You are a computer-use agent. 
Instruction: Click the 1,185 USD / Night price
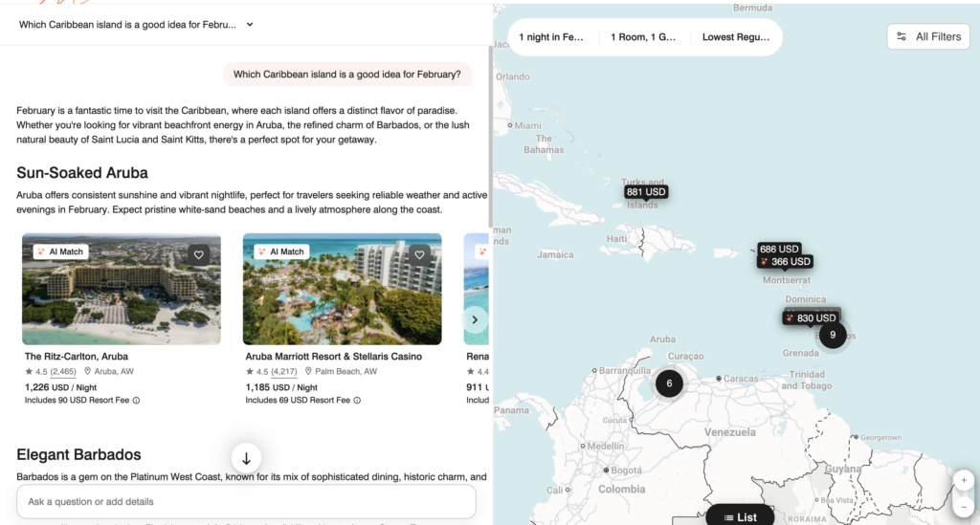(x=281, y=387)
